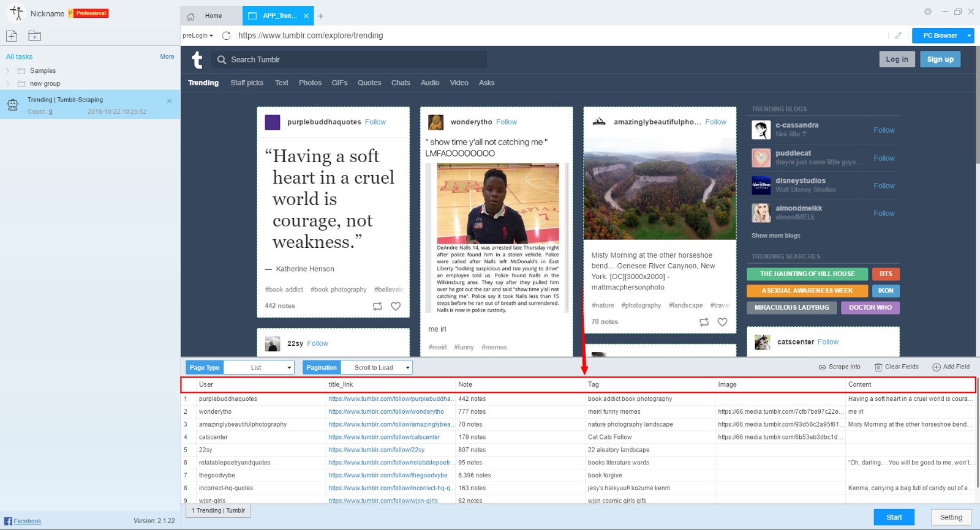Click the Tumblr logo
Screen dimensions: 980x530
(197, 59)
